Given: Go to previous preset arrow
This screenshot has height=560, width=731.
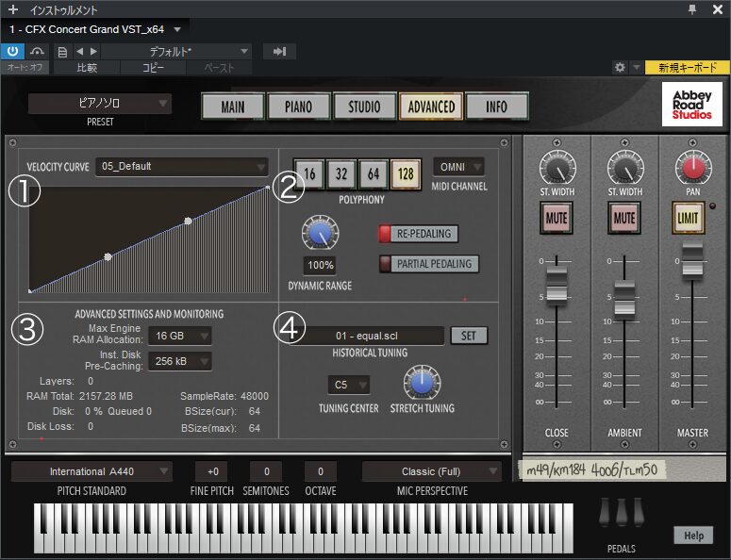Looking at the screenshot, I should [80, 51].
